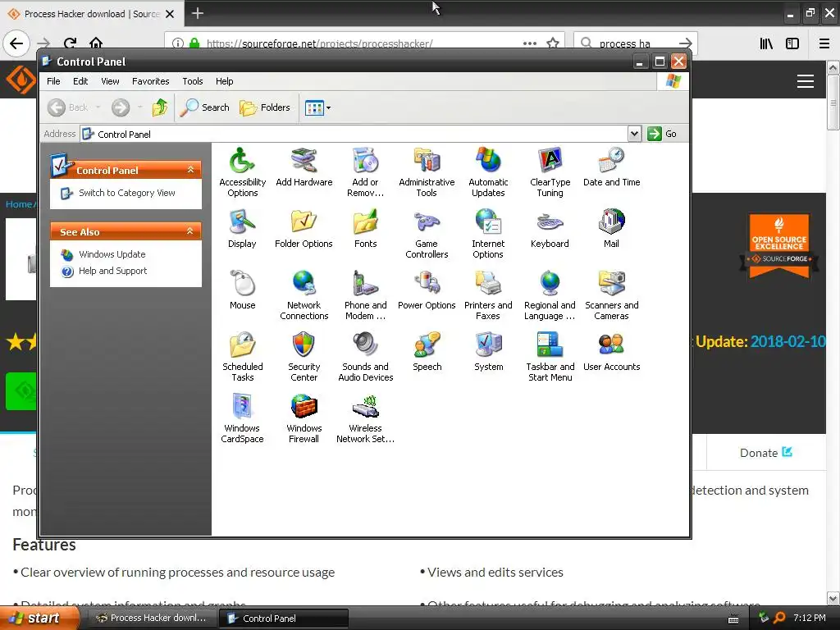Viewport: 840px width, 630px height.
Task: Open a new browser tab
Action: [x=198, y=13]
